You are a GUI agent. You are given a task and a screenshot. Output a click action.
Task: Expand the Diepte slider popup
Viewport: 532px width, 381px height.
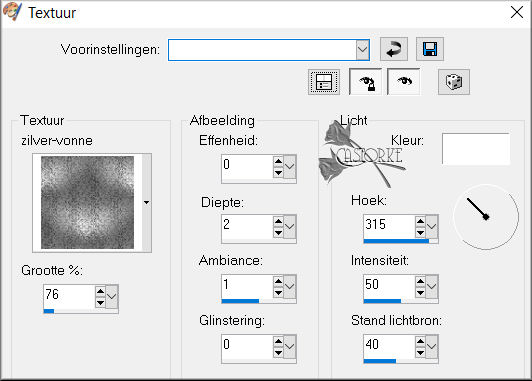pyautogui.click(x=289, y=227)
